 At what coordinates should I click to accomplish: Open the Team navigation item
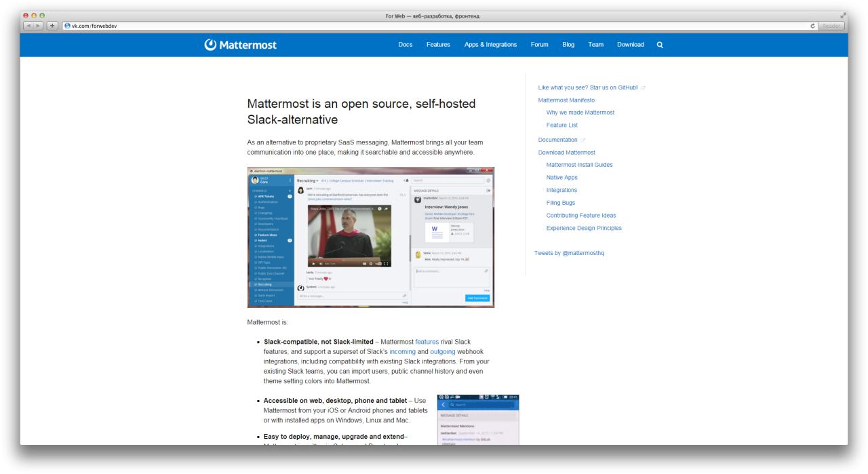596,45
